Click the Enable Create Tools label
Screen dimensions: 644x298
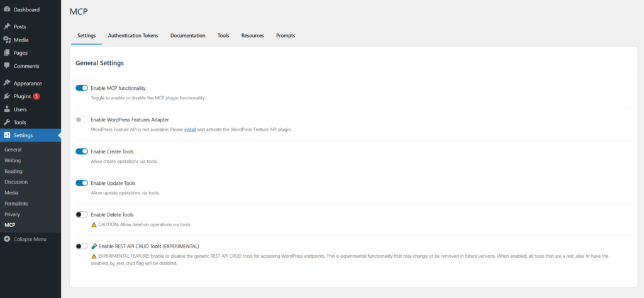(x=112, y=152)
